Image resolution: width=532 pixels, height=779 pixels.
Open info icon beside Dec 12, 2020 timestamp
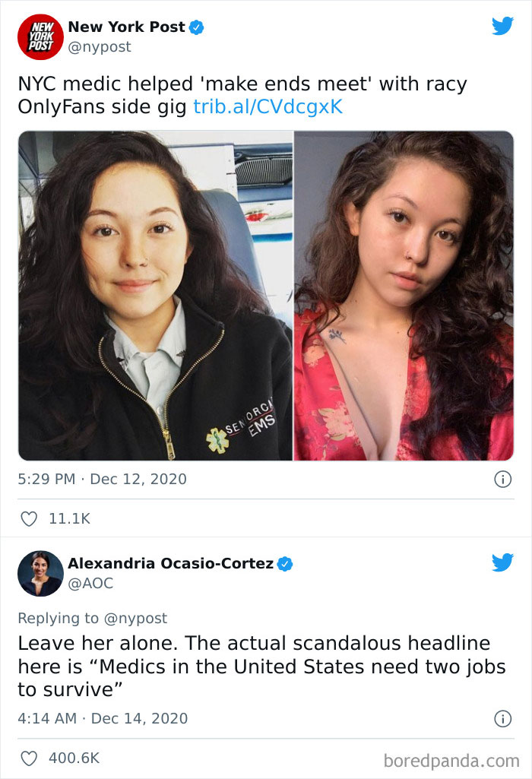point(502,480)
